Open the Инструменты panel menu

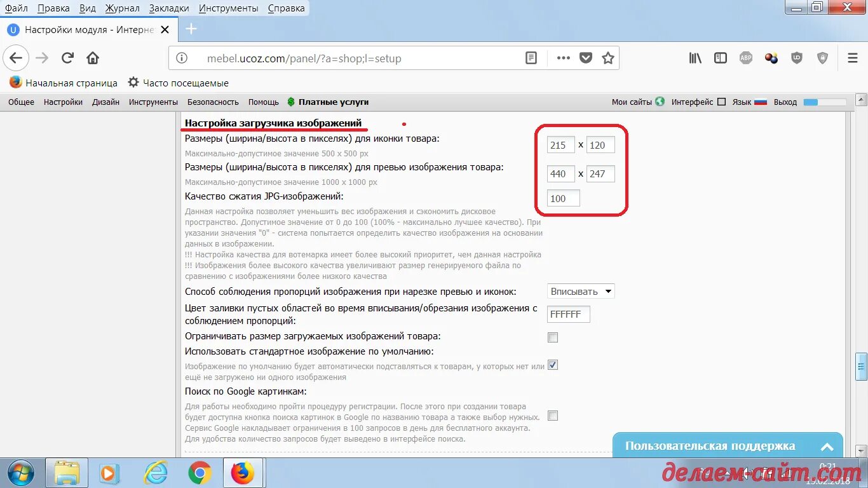pyautogui.click(x=153, y=102)
